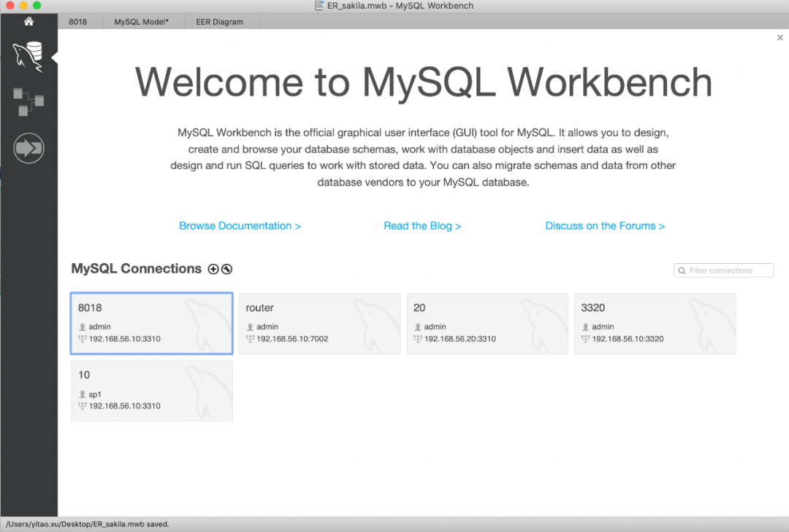
Task: Click the magnifier icon in filter box
Action: pyautogui.click(x=682, y=270)
